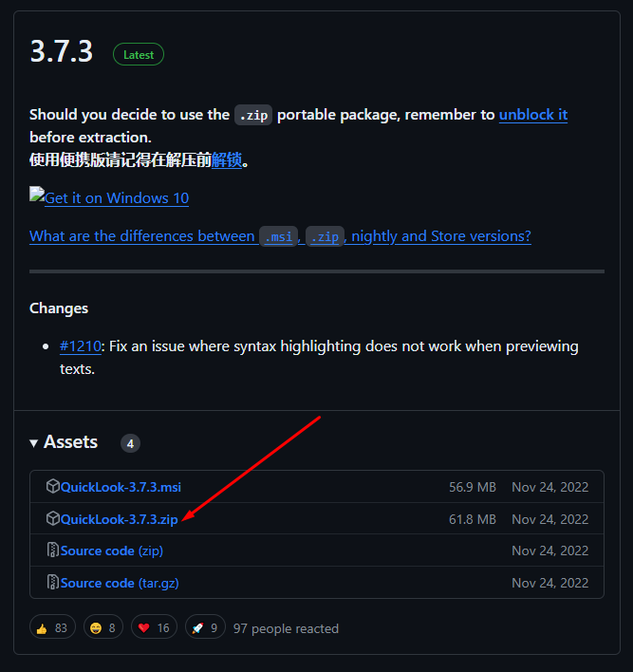This screenshot has width=633, height=672.
Task: Toggle the thumbs up reaction with 83
Action: click(52, 627)
